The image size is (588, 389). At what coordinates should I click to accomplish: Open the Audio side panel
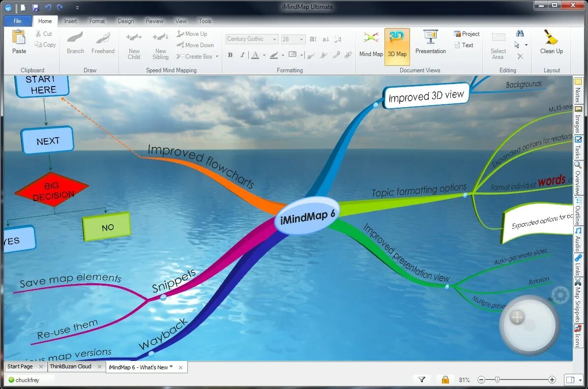pos(578,239)
